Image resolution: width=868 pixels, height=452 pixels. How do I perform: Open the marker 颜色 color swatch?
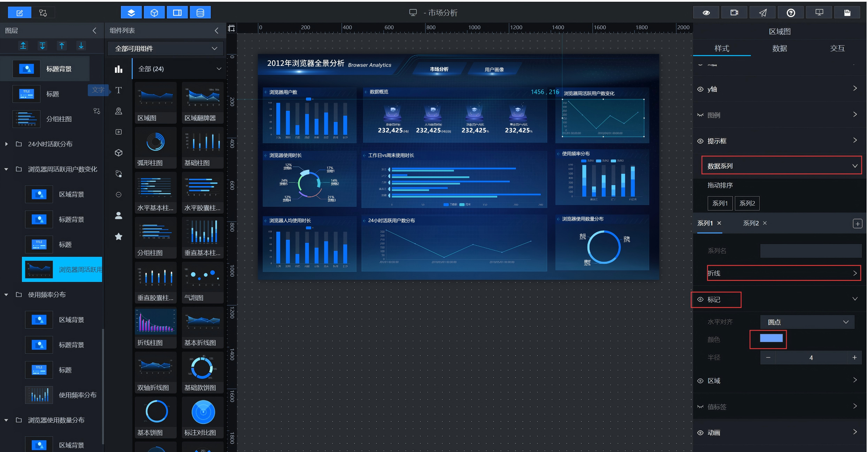click(x=771, y=338)
